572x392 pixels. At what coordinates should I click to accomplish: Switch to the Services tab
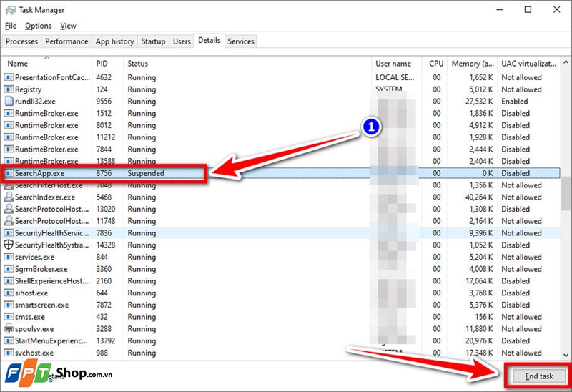pos(241,41)
